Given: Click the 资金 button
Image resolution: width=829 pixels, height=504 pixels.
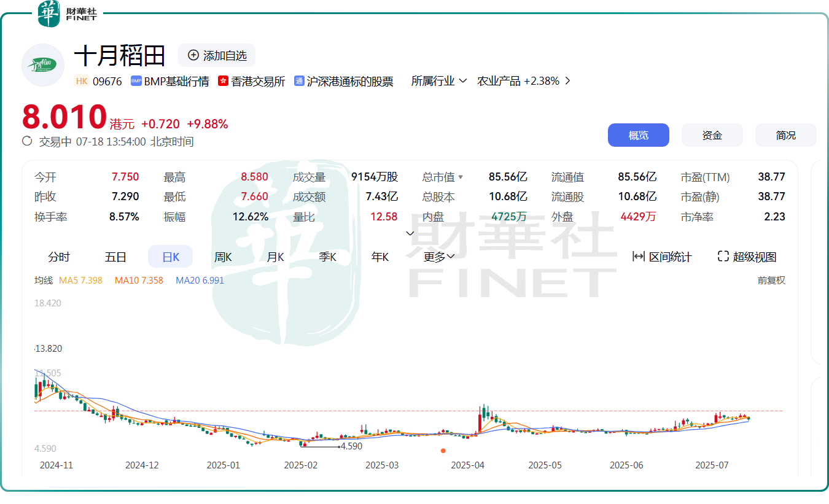Looking at the screenshot, I should 712,135.
